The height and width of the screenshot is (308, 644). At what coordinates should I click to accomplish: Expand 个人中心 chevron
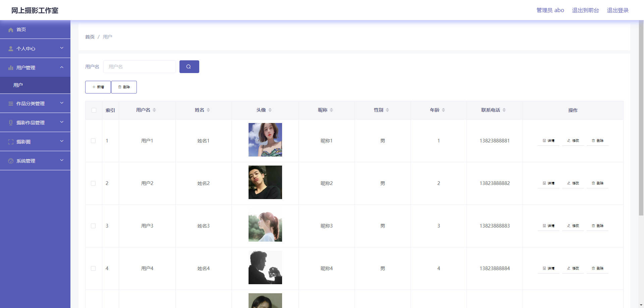[x=62, y=48]
